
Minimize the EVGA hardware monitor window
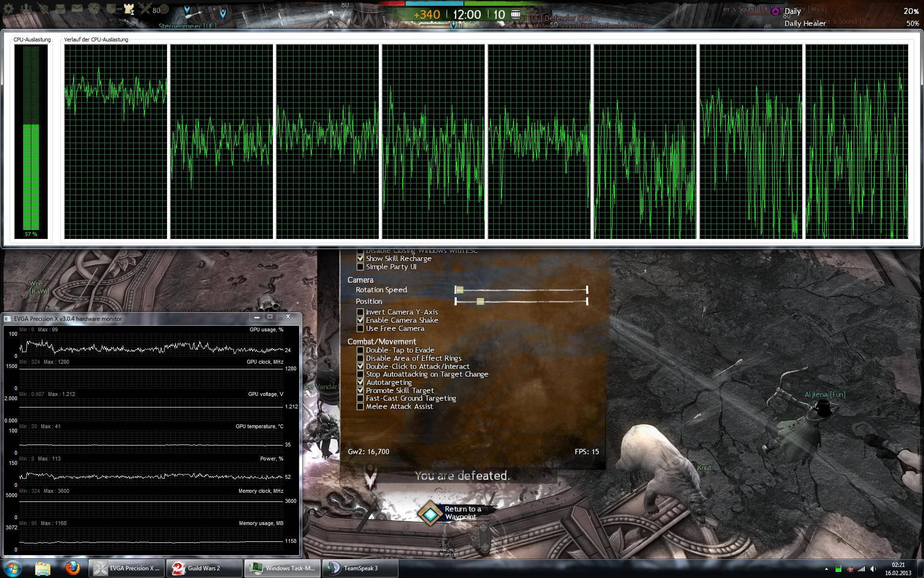257,316
